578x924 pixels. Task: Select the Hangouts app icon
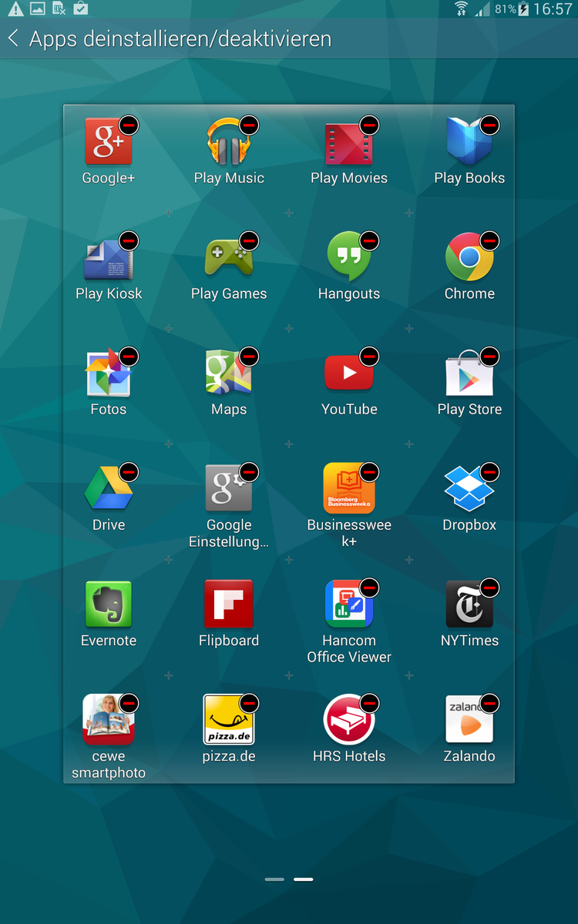[x=349, y=257]
